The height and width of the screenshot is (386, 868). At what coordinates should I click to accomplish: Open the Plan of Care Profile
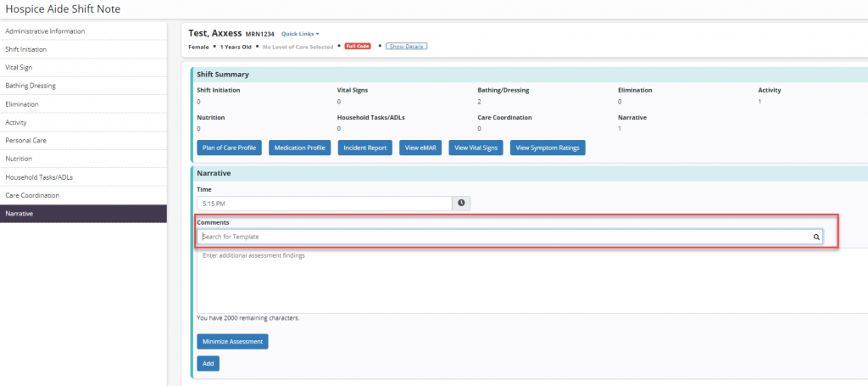coord(230,148)
